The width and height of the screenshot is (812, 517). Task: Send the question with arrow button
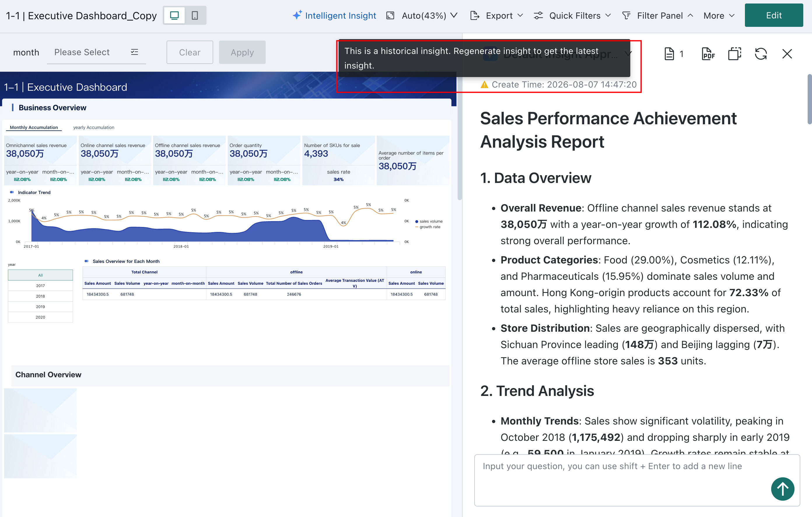pyautogui.click(x=782, y=489)
